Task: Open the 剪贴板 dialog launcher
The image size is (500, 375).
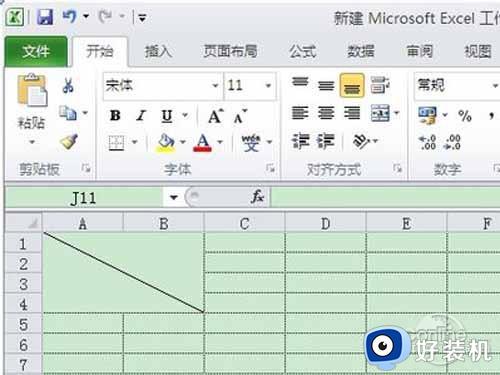Action: pos(86,169)
